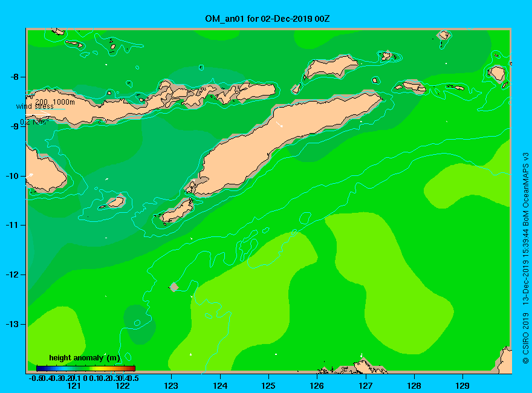Viewport: 532px width, 393px height.
Task: Click the '200 1000m' depth contour label
Action: [x=55, y=102]
